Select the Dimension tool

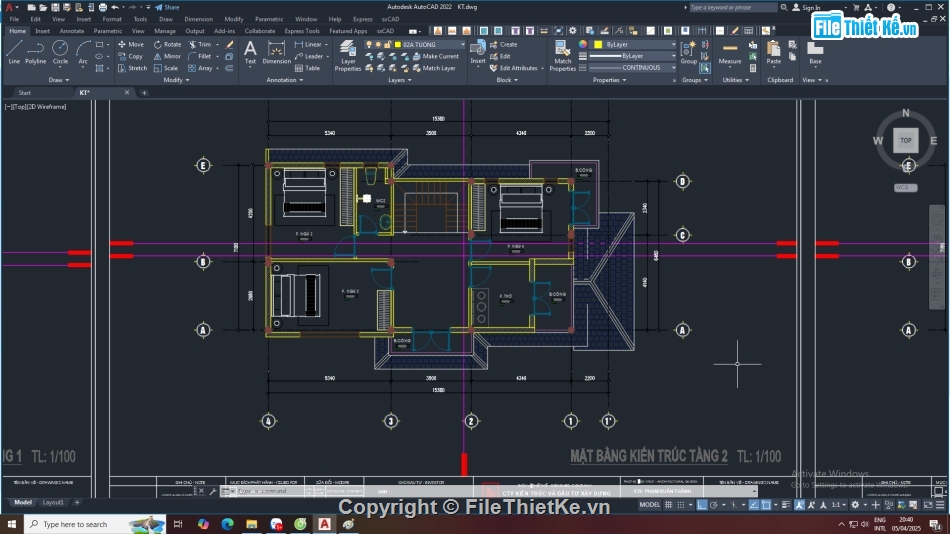click(276, 52)
